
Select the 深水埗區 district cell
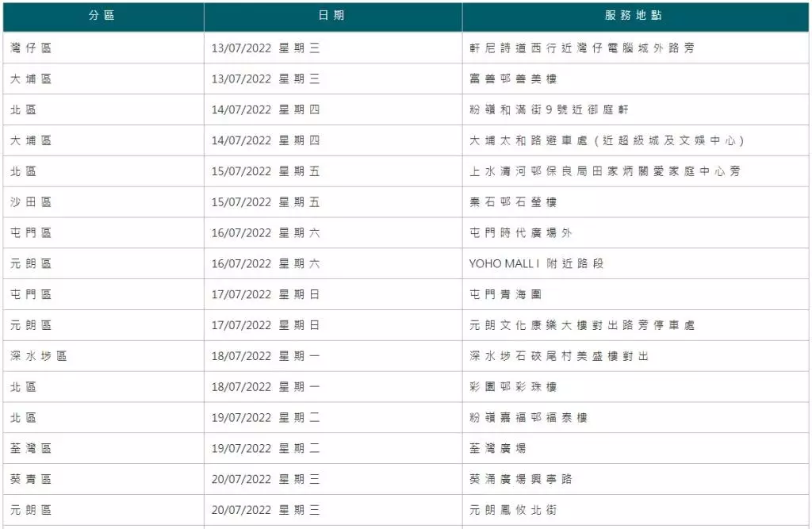pos(39,356)
